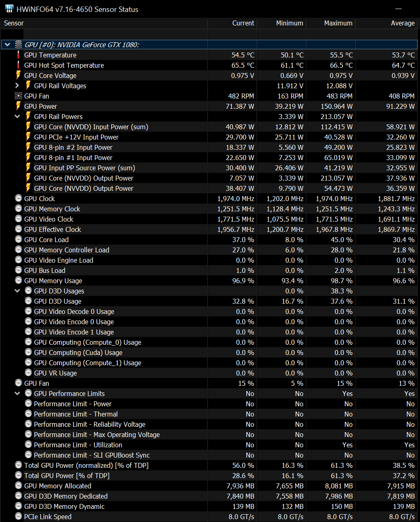Click the Sensor column header

coord(104,23)
